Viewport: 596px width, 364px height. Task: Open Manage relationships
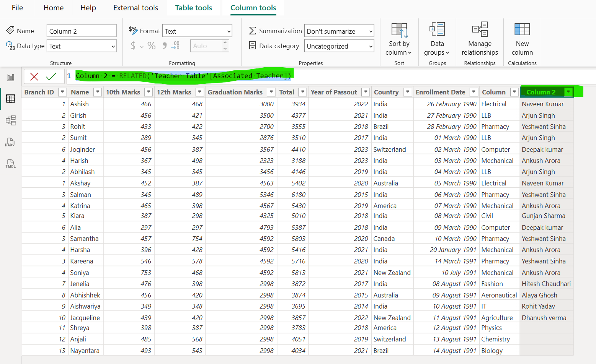click(x=479, y=38)
